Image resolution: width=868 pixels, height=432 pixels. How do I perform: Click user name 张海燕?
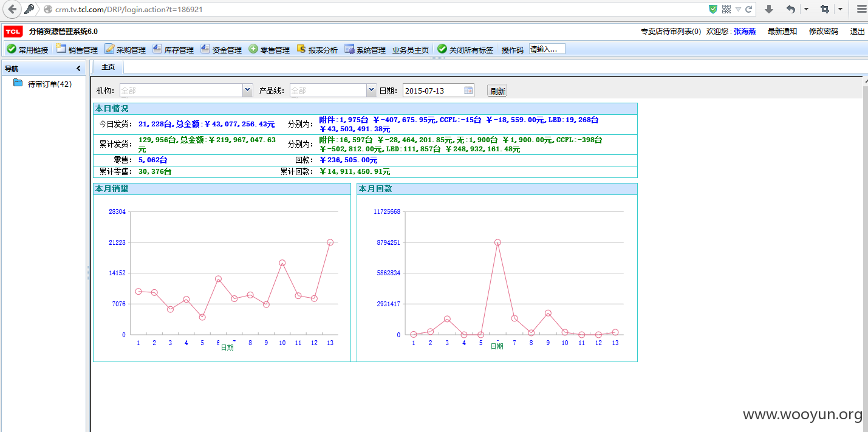(745, 32)
